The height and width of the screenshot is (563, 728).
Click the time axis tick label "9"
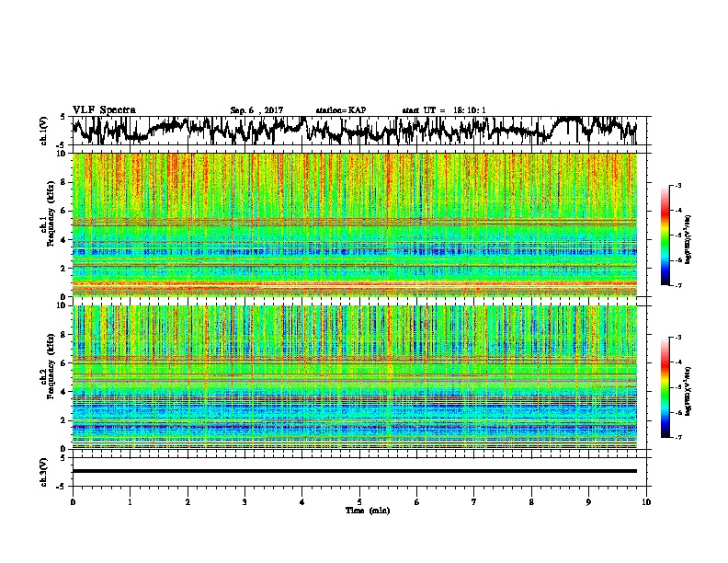coord(589,502)
